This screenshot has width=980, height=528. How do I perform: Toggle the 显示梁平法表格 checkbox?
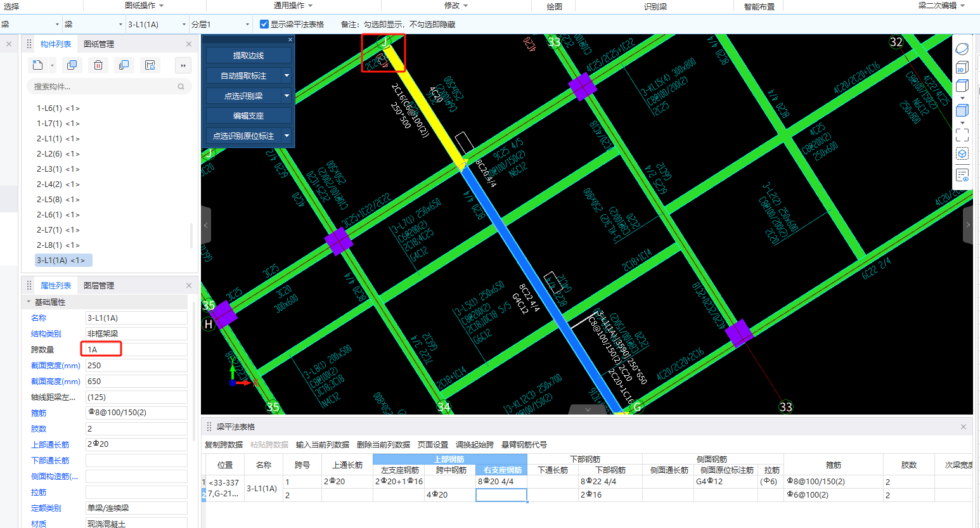click(264, 24)
